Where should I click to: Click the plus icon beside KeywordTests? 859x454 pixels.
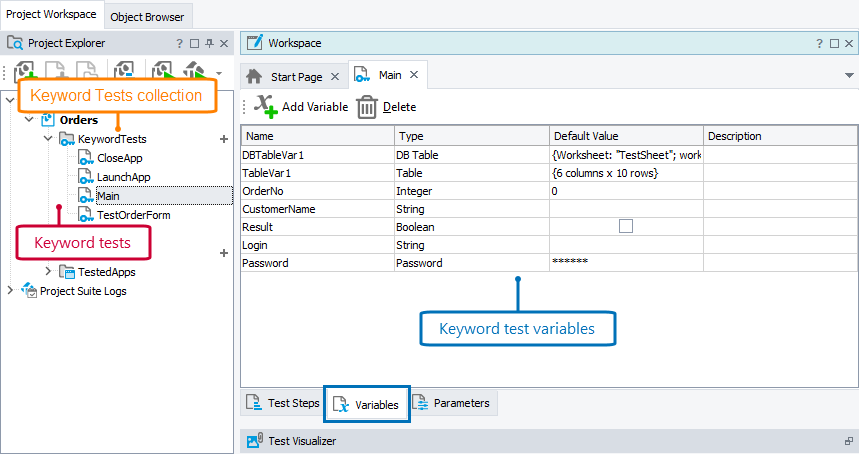[224, 139]
